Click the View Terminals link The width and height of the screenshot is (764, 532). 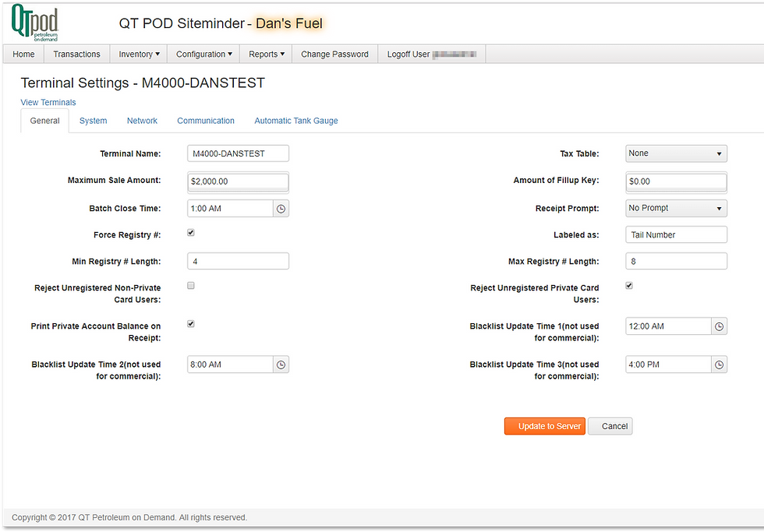point(48,102)
